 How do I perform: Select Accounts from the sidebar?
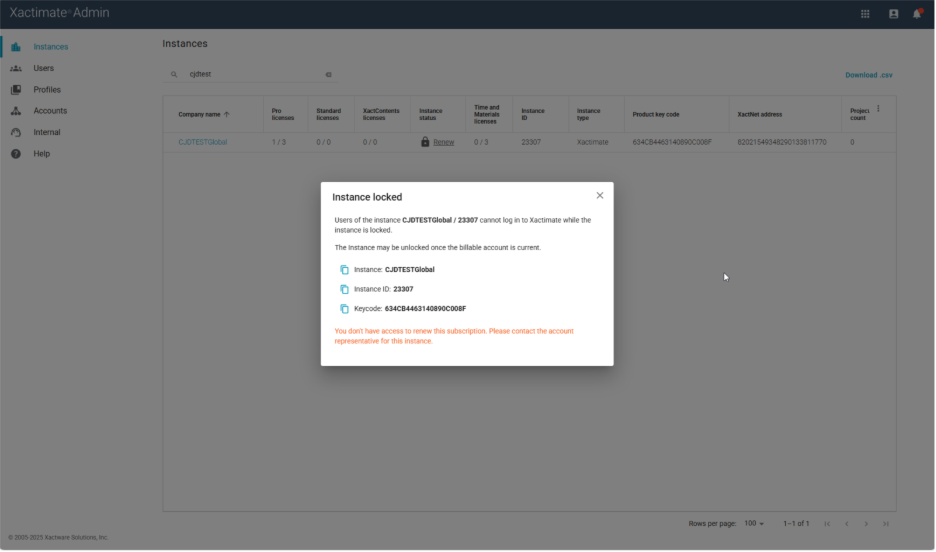(50, 111)
